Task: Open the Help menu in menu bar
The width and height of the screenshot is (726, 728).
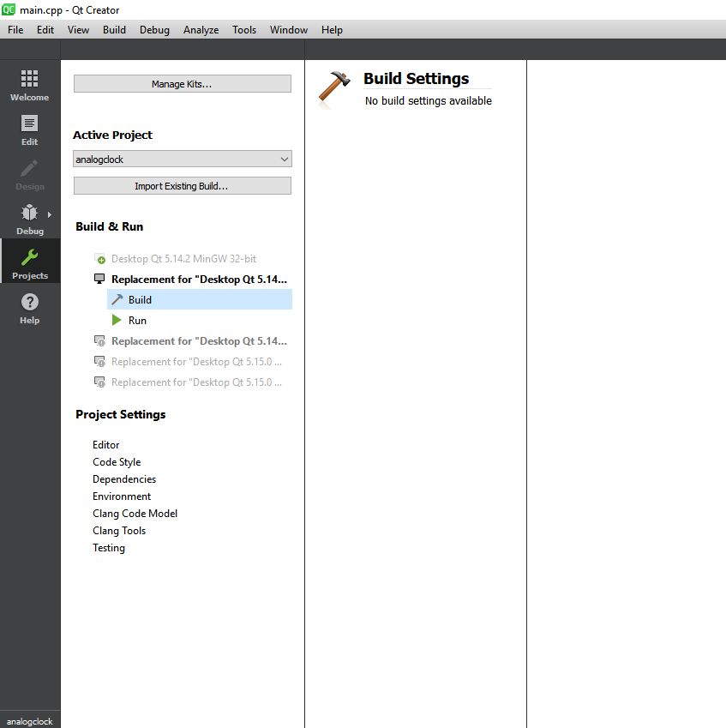Action: click(332, 30)
